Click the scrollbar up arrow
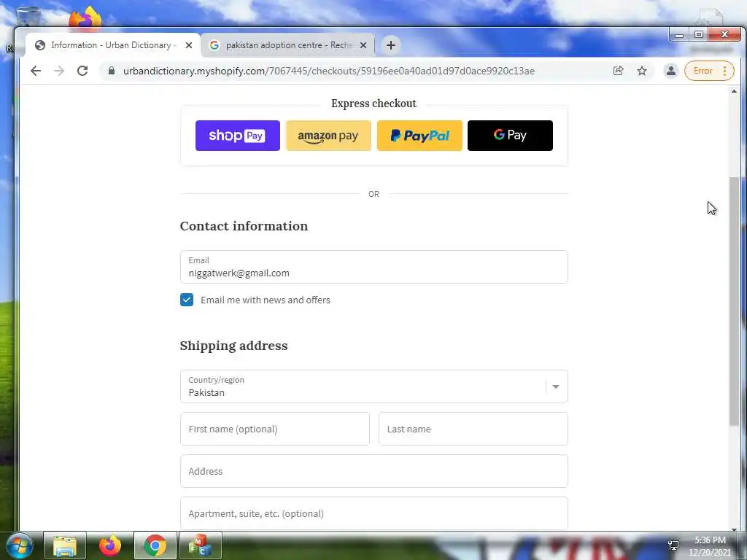 [734, 91]
